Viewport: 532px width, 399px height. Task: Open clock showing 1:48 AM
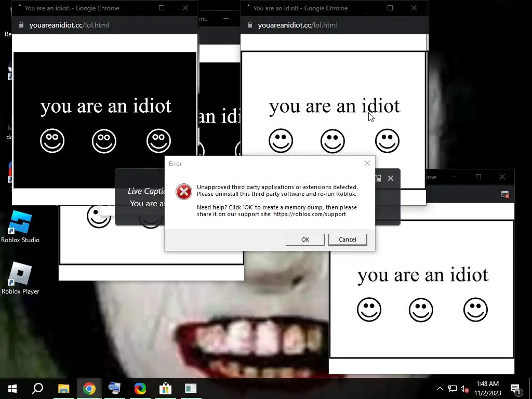tap(487, 389)
